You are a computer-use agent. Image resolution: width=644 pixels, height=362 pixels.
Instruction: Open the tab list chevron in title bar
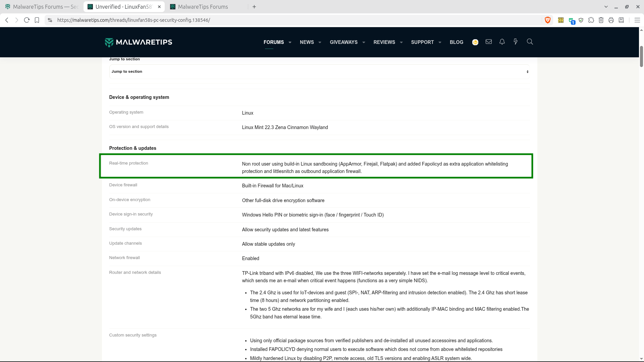tap(606, 7)
